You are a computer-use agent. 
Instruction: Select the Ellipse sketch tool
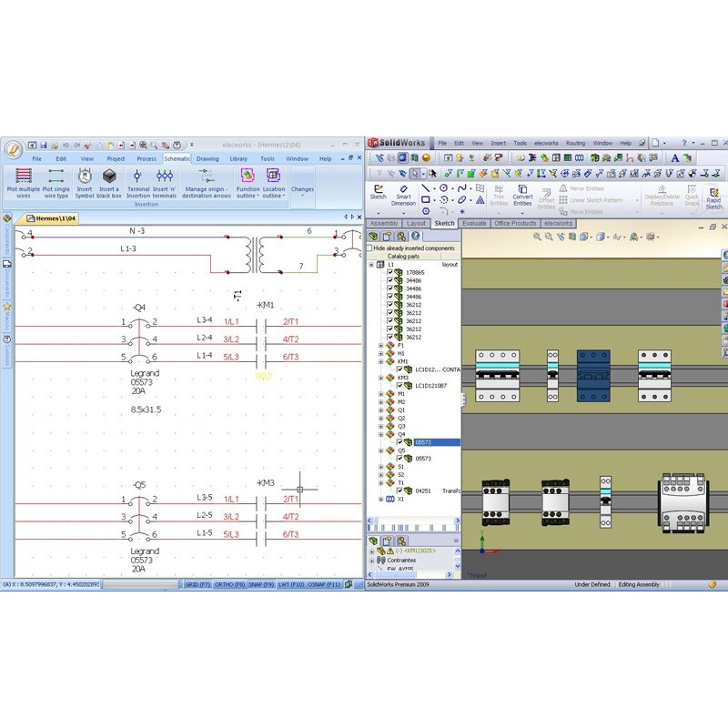click(x=461, y=199)
